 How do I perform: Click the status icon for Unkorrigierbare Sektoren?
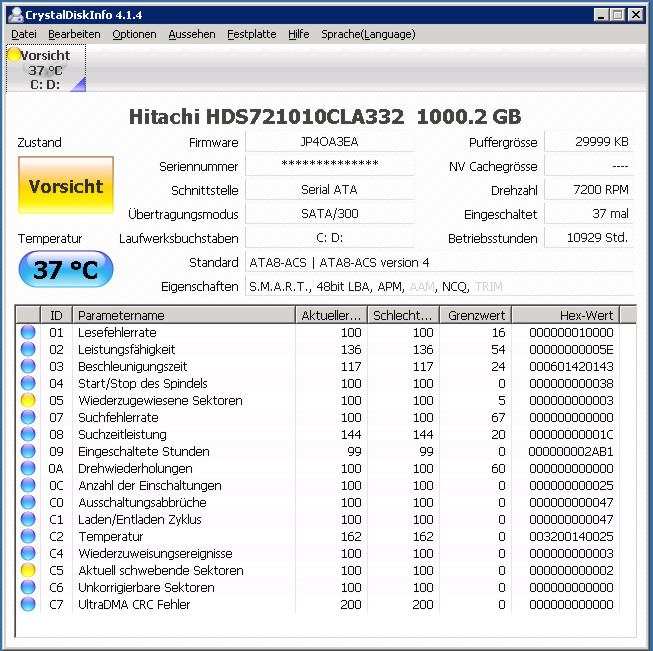click(x=28, y=587)
